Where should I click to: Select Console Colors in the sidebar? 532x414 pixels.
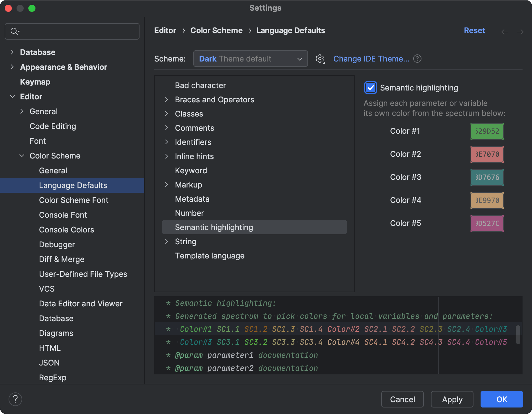(x=66, y=229)
